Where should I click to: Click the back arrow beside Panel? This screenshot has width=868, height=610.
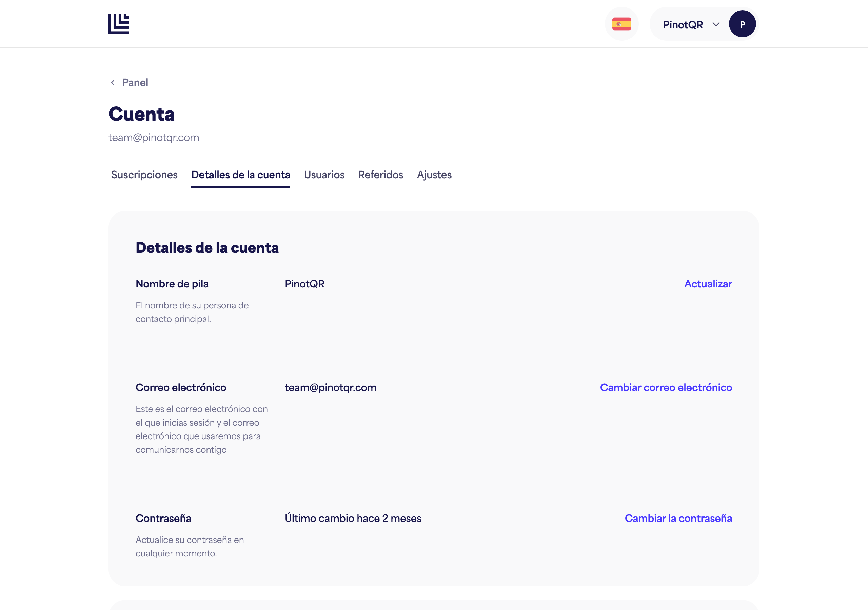coord(113,83)
